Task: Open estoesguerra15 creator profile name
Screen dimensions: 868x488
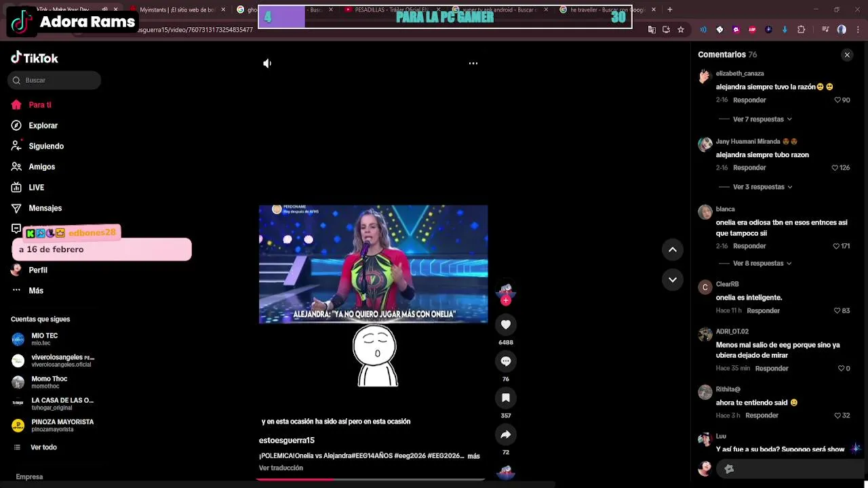Action: (286, 441)
